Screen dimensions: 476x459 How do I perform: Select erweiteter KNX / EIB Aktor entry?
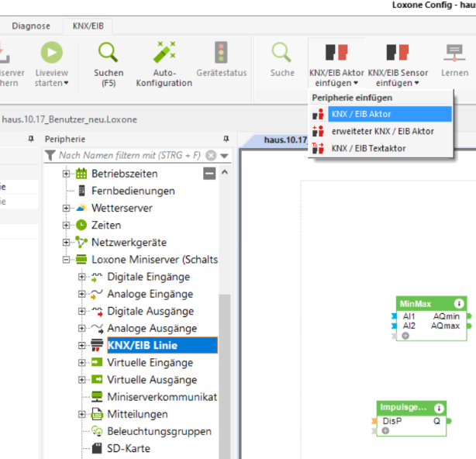pos(382,131)
